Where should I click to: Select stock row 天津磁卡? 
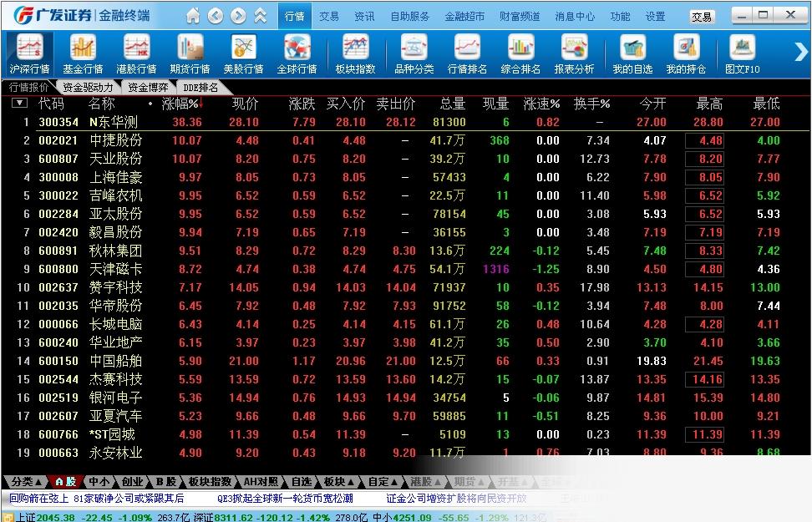coord(406,269)
